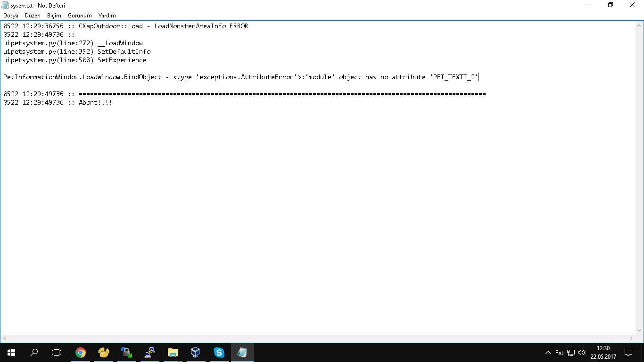Open the Biçim menu
Viewport: 644px width, 362px height.
coord(54,16)
